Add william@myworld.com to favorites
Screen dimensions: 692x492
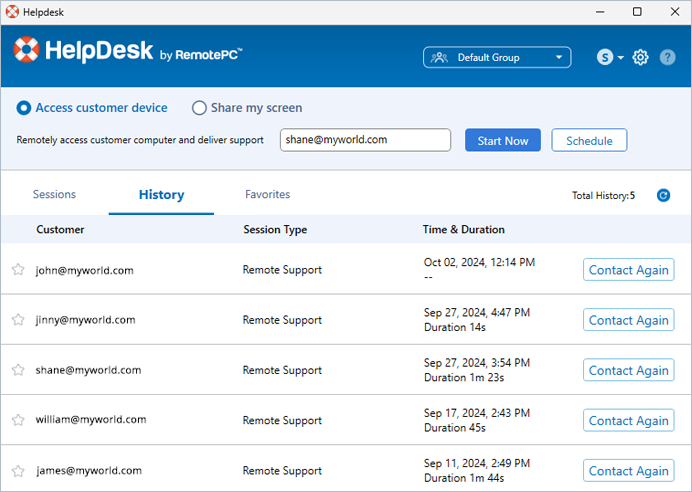(x=18, y=420)
